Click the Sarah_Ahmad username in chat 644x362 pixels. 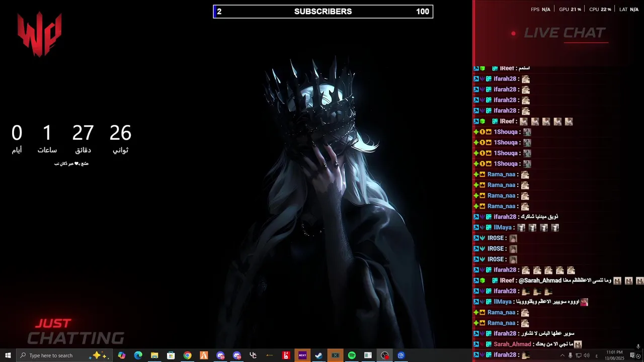pos(512,344)
